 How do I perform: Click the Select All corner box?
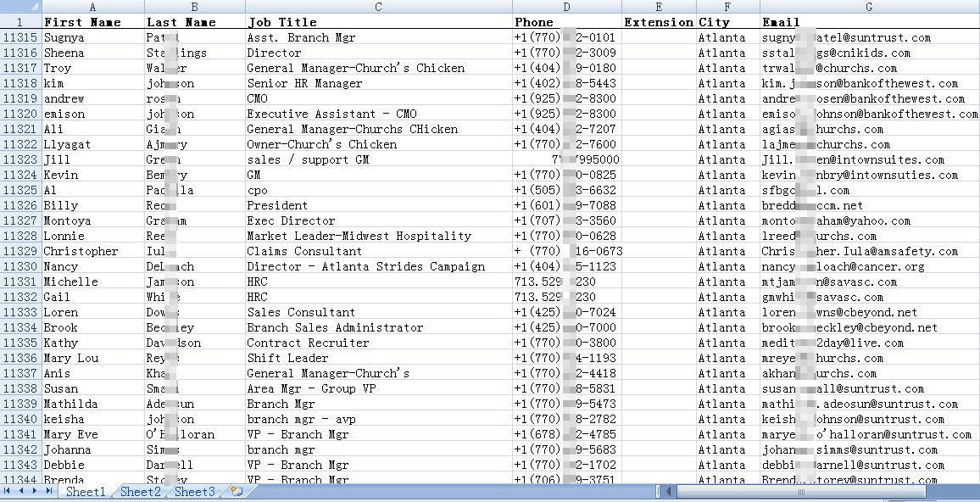coord(20,7)
